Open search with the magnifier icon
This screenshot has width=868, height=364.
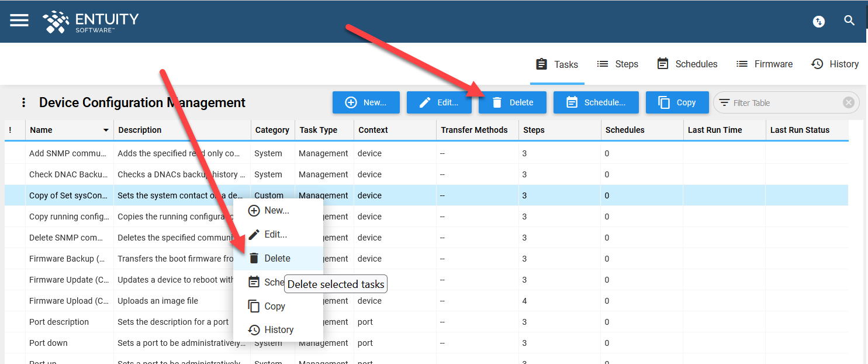(849, 20)
